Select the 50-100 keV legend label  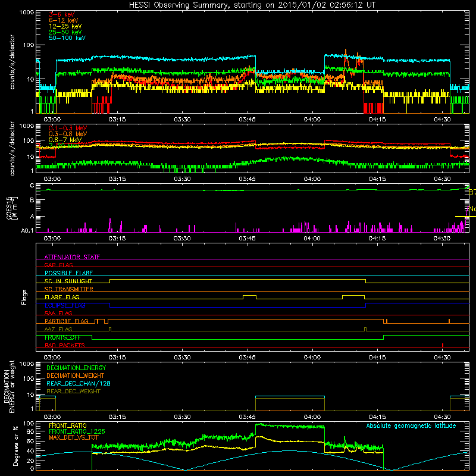(x=67, y=38)
